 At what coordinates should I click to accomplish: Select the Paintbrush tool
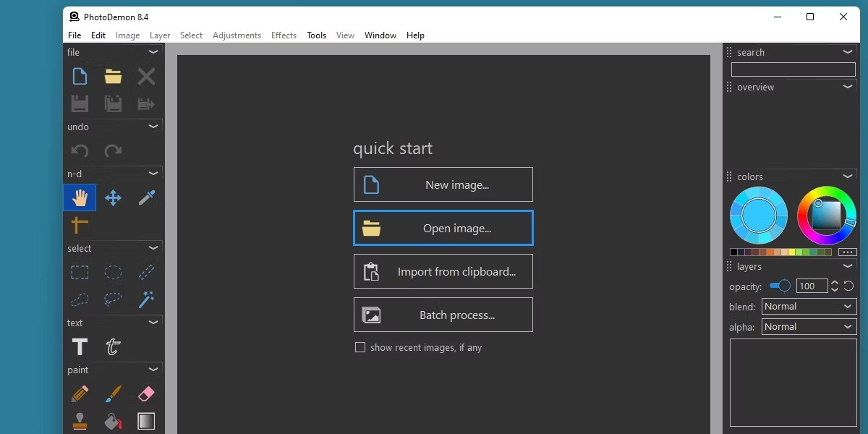[113, 394]
